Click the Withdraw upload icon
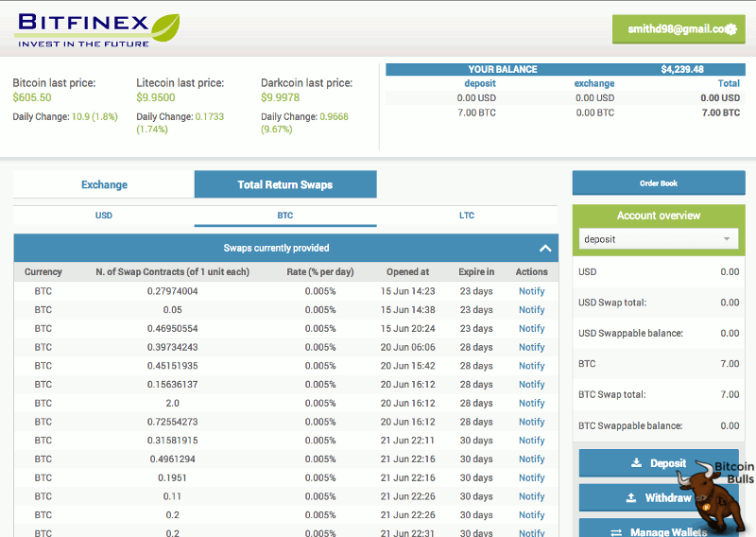756x537 pixels. [631, 497]
